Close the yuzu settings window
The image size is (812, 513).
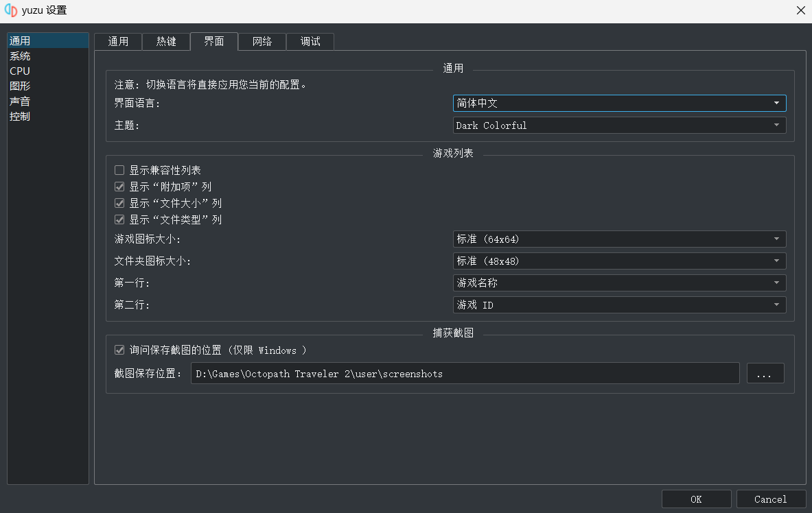tap(800, 10)
